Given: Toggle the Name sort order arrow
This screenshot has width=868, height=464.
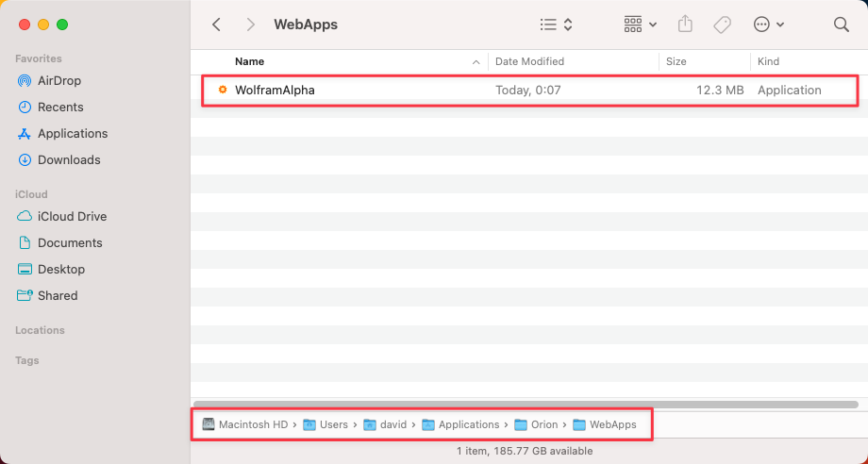Looking at the screenshot, I should pos(476,62).
